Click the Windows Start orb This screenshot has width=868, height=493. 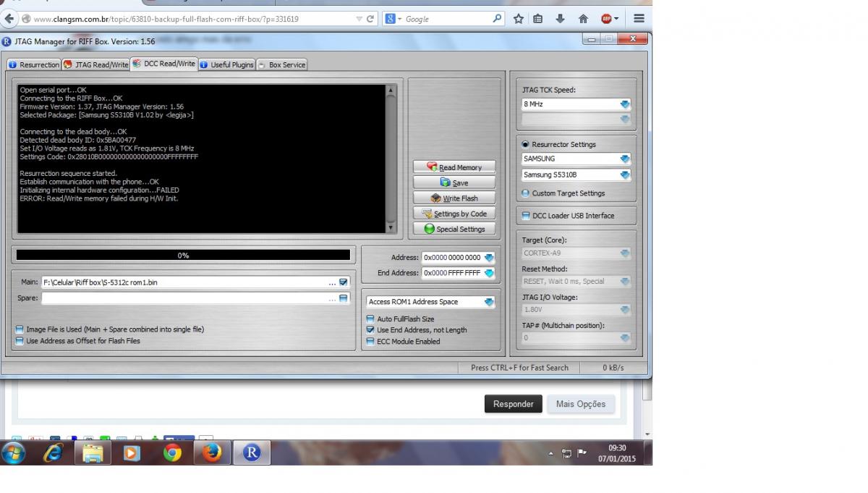click(x=14, y=453)
